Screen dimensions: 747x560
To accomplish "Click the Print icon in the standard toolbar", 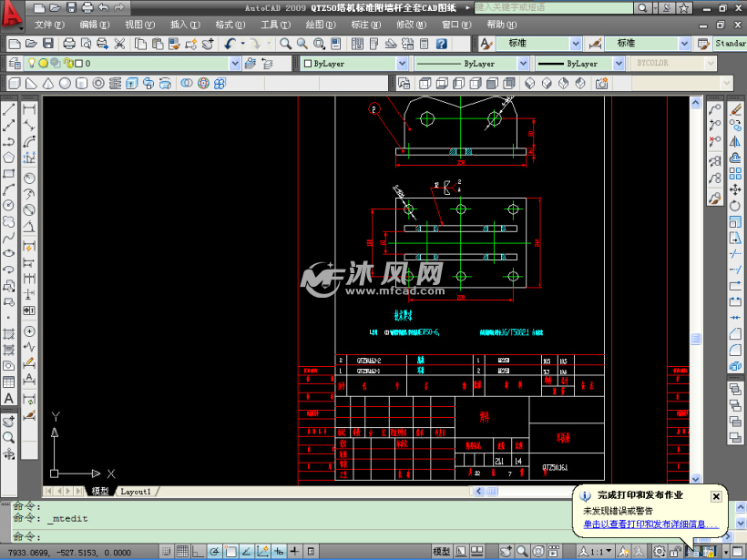I will 69,43.
